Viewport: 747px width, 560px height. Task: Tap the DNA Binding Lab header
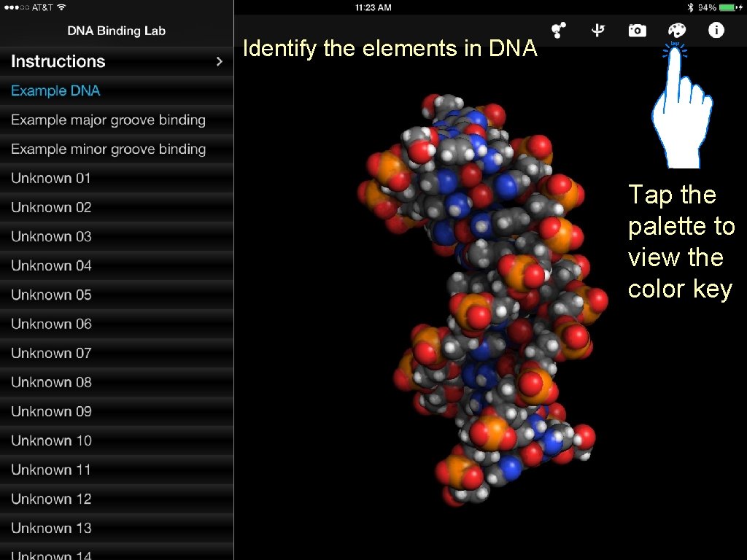(x=116, y=31)
